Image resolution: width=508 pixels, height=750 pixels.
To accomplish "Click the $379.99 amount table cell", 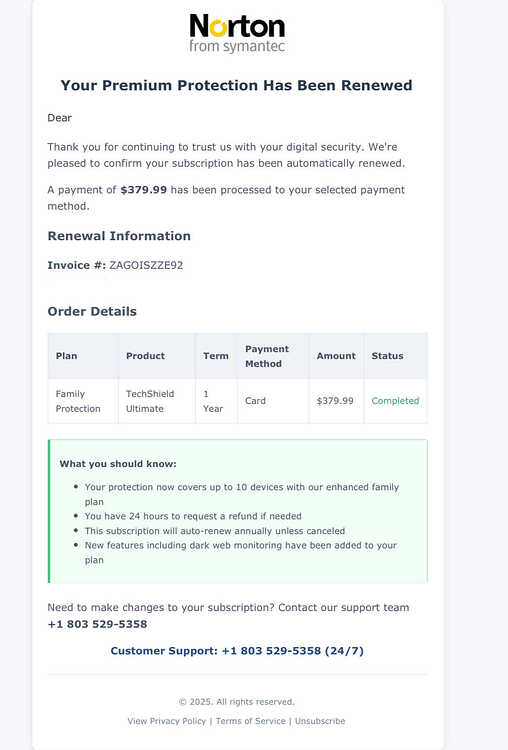I will click(x=336, y=401).
